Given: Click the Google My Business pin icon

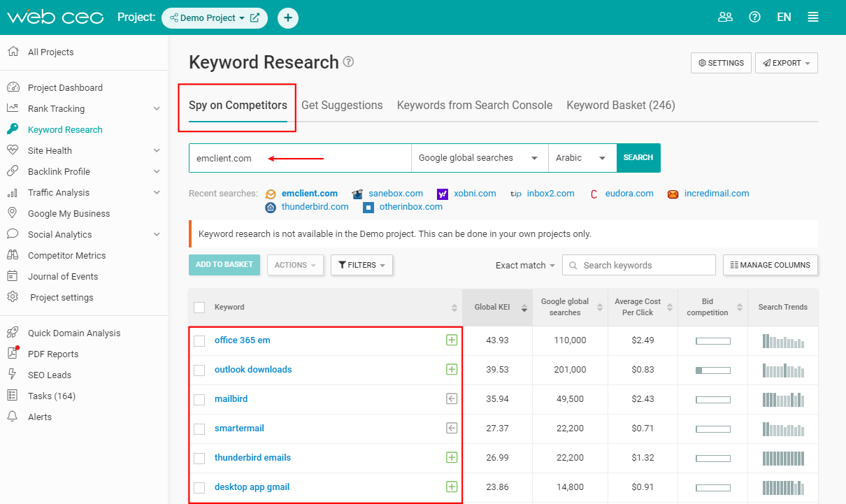Looking at the screenshot, I should coord(13,213).
